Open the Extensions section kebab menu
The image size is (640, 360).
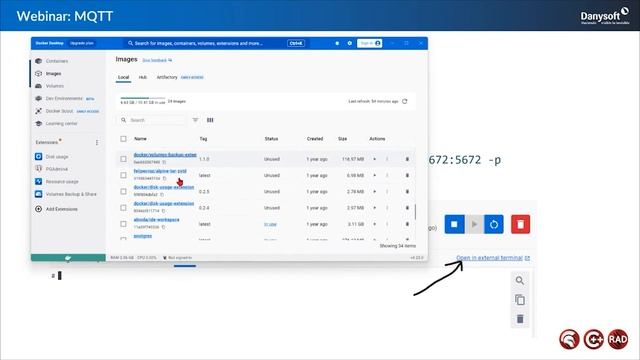click(97, 142)
